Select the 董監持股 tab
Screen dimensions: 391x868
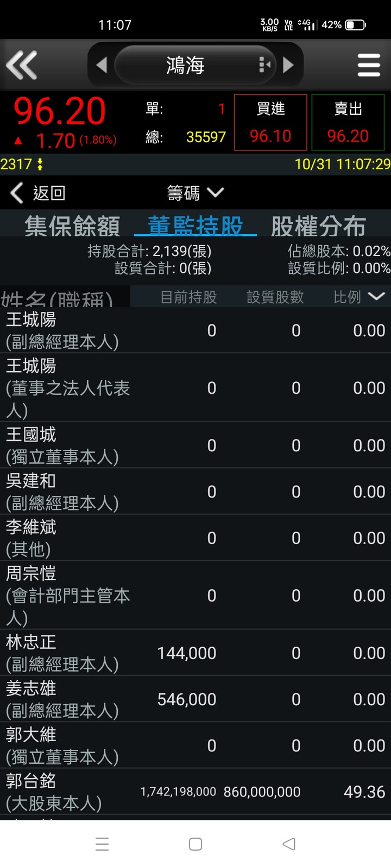coord(195,226)
